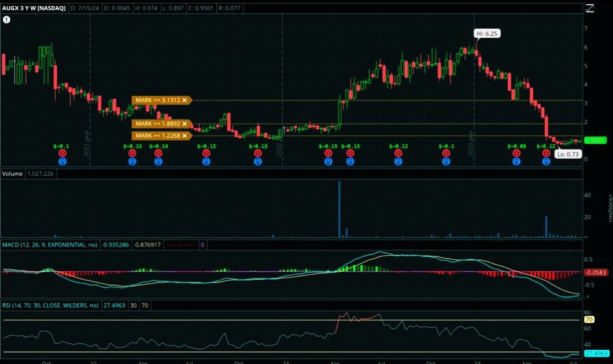613x364 pixels.
Task: Click the MACD average value -0.876917
Action: pos(147,245)
